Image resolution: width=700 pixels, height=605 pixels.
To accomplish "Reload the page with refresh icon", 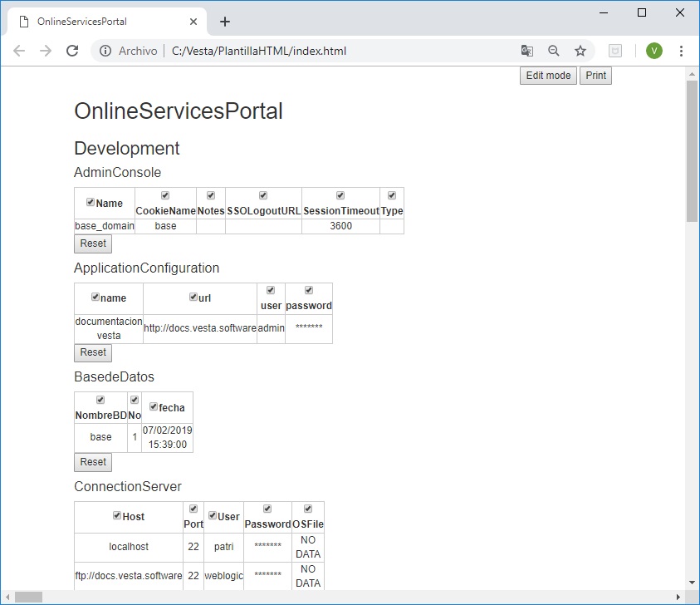I will click(72, 51).
